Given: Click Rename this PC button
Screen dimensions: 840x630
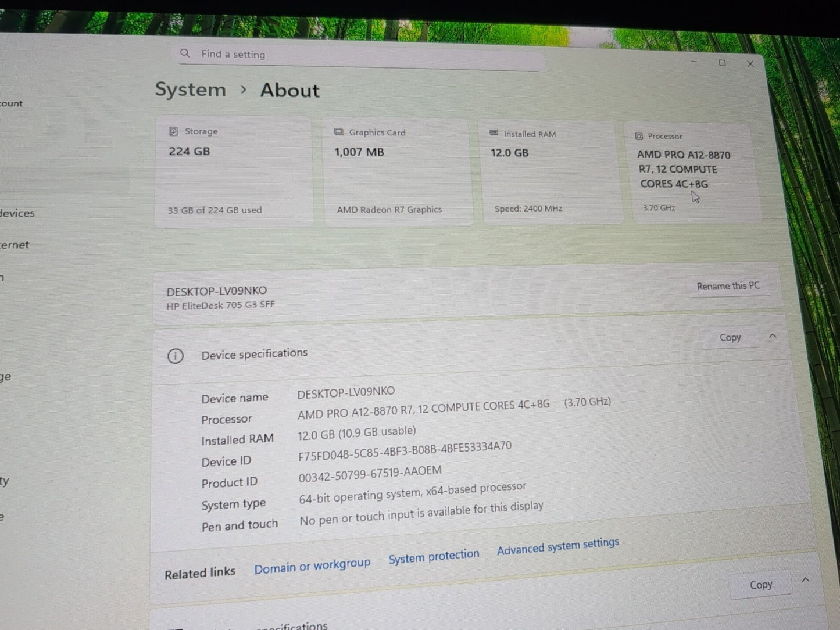Looking at the screenshot, I should [728, 286].
